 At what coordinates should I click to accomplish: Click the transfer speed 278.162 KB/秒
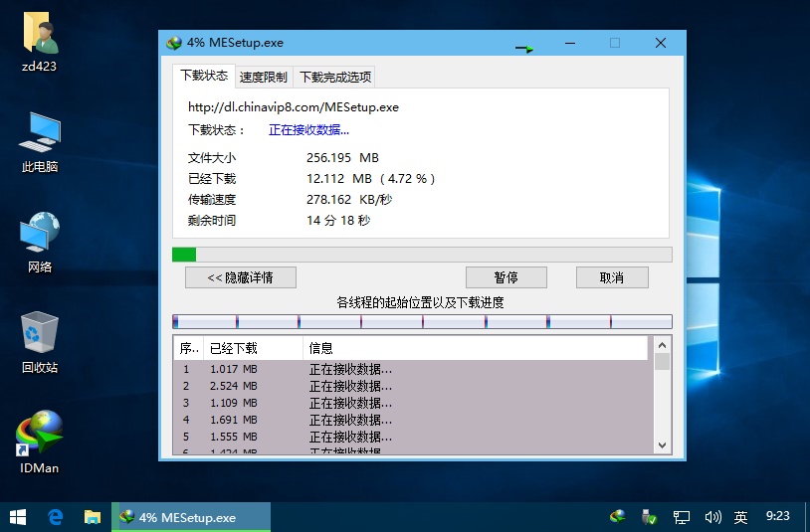tap(349, 199)
